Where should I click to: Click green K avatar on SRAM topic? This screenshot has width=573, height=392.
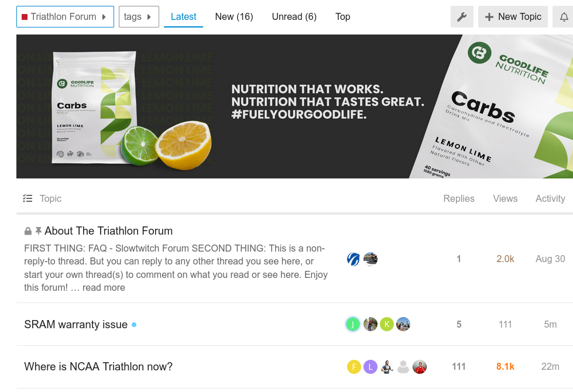pos(386,324)
